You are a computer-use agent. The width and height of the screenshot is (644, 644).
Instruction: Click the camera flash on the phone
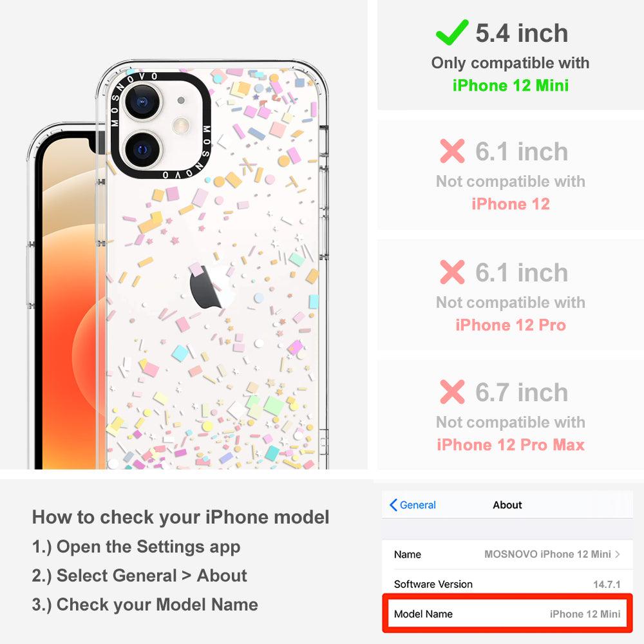pos(181,126)
